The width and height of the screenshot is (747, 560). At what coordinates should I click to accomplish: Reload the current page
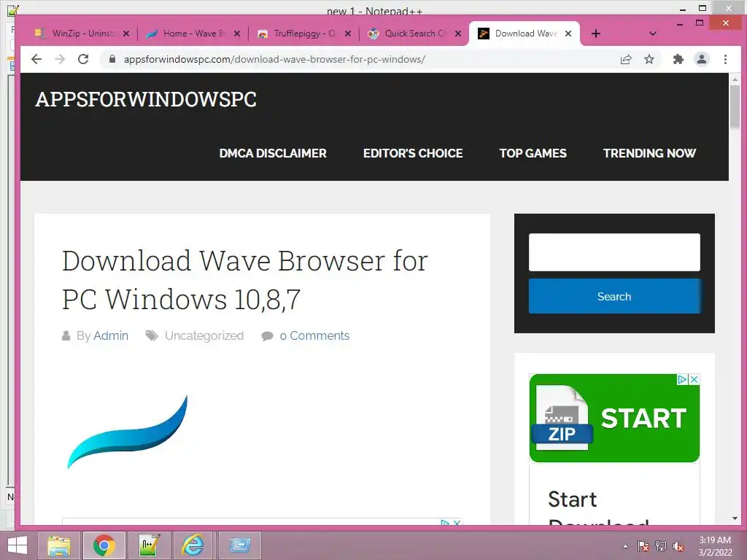click(x=83, y=59)
